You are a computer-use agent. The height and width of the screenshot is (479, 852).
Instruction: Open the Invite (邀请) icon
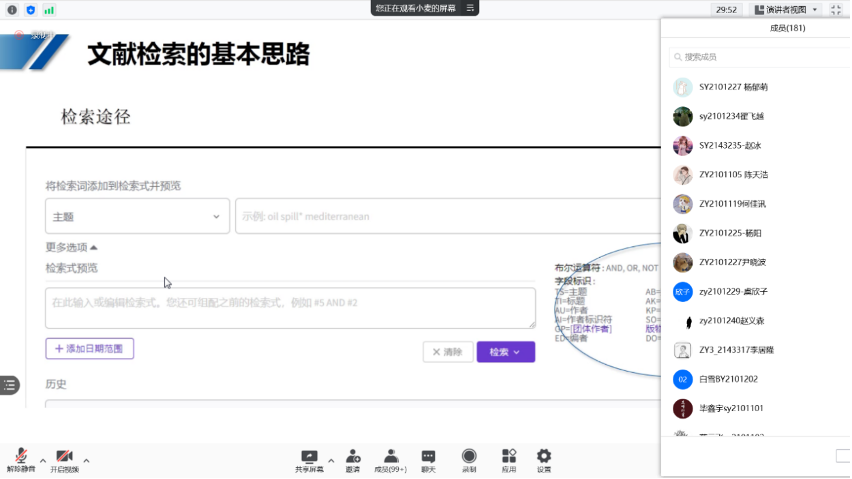tap(352, 457)
